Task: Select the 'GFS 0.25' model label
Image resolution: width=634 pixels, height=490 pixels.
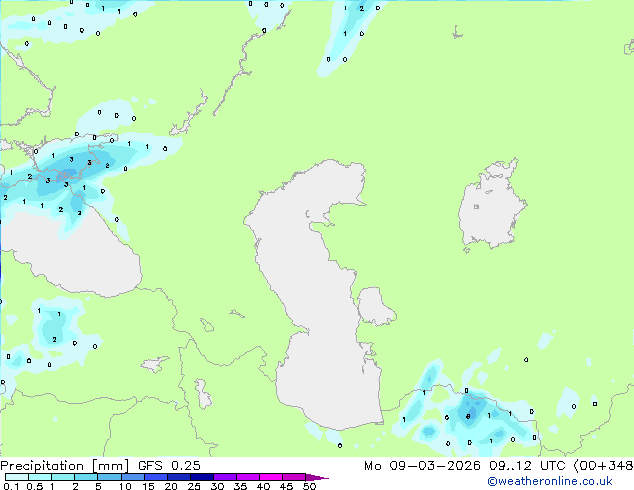Action: (169, 466)
